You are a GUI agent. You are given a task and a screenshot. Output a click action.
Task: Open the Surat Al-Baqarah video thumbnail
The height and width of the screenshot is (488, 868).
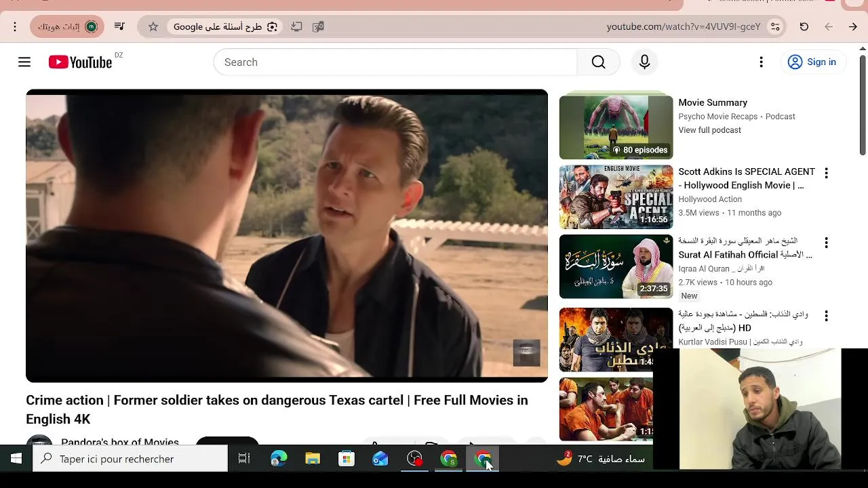pos(616,266)
